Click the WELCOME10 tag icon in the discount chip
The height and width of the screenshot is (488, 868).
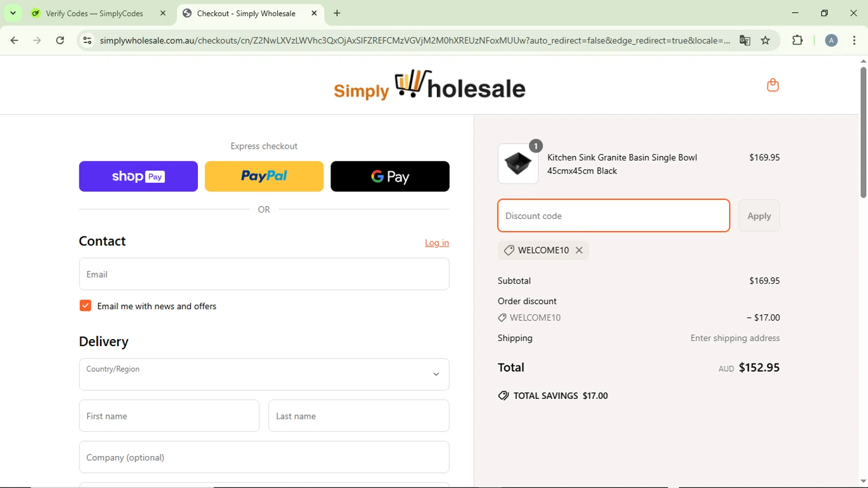click(x=509, y=250)
